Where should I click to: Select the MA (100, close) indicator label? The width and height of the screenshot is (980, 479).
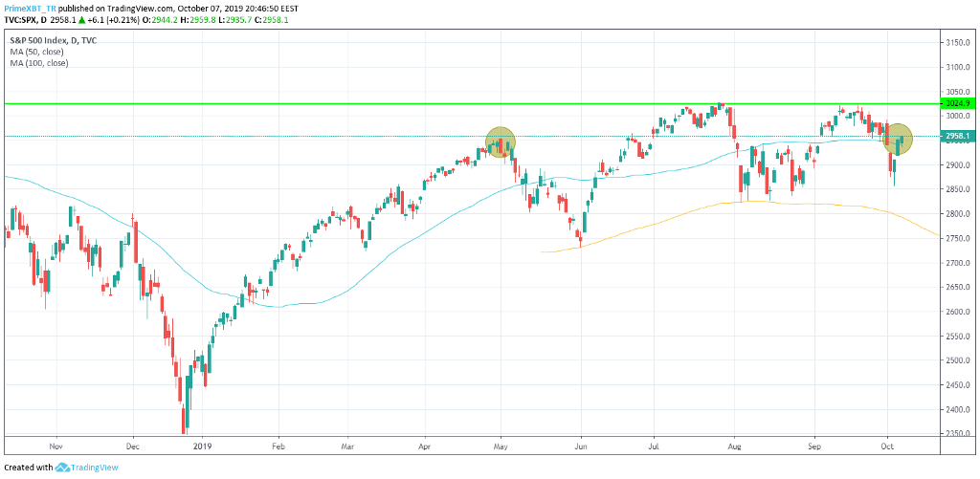43,63
